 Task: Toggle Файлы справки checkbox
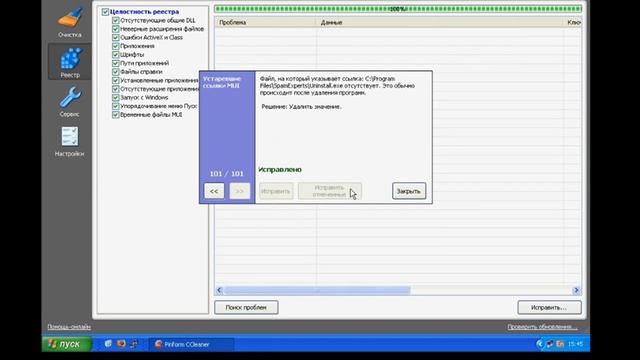coord(116,72)
